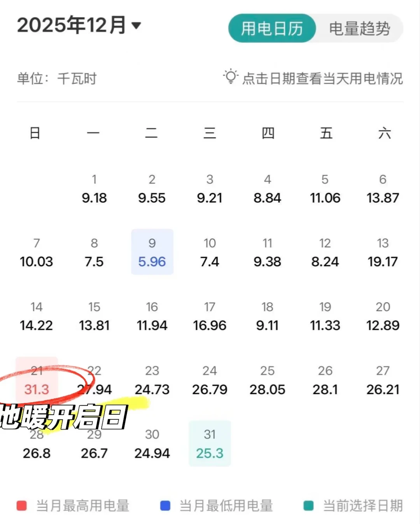Open December 6 showing 13.87
Viewport: 420px width, 524px height.
383,189
